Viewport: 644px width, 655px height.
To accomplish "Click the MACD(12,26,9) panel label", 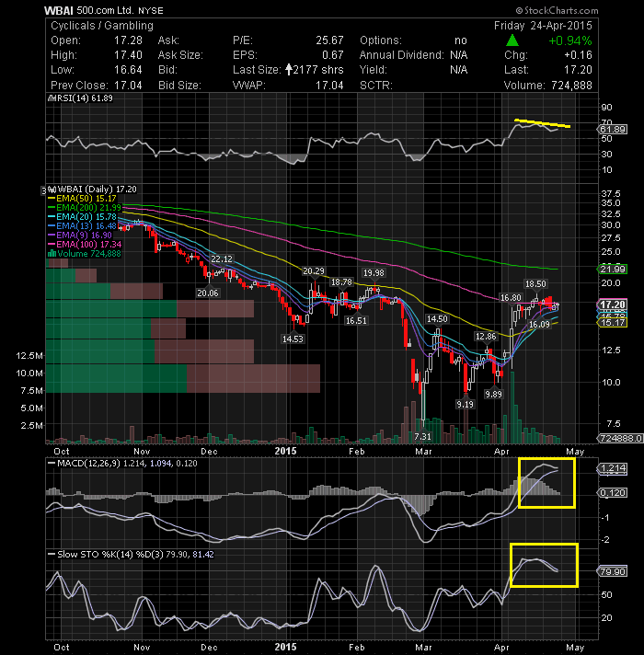I will point(87,464).
